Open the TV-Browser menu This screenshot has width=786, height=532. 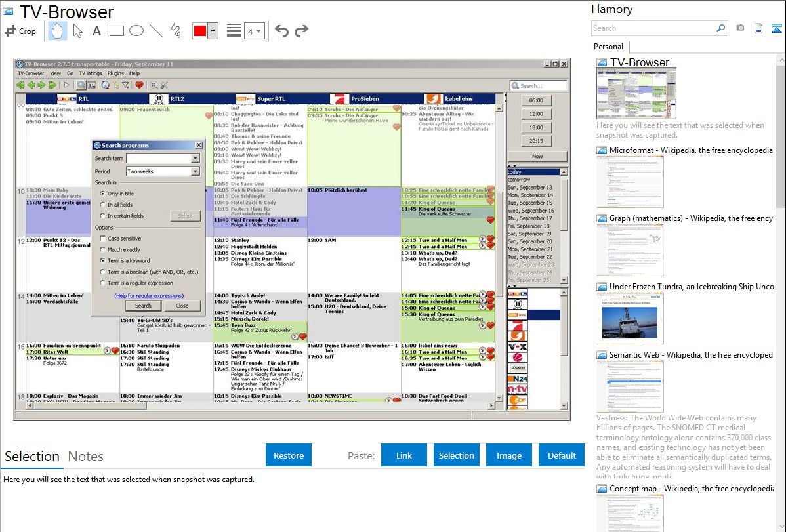tap(31, 73)
